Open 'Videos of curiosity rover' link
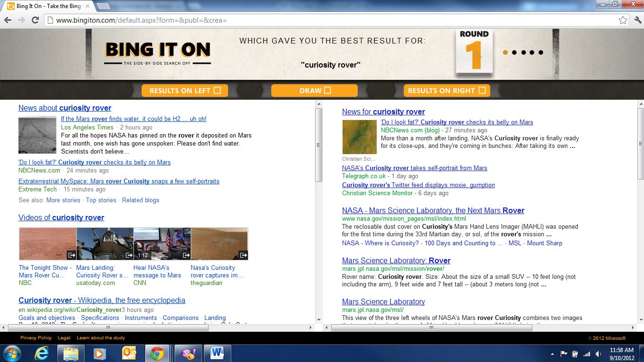 [61, 217]
